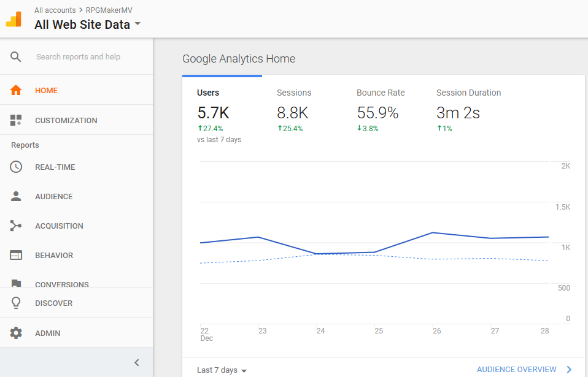Click the 8.8K sessions value
Screen dimensions: 588x377
coord(293,113)
